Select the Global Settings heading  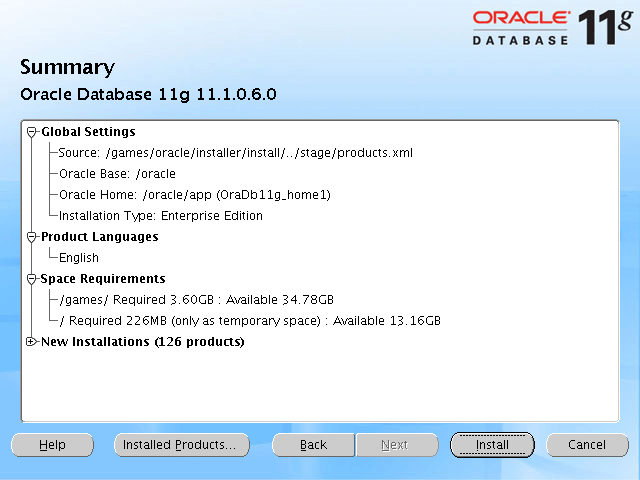pyautogui.click(x=89, y=132)
